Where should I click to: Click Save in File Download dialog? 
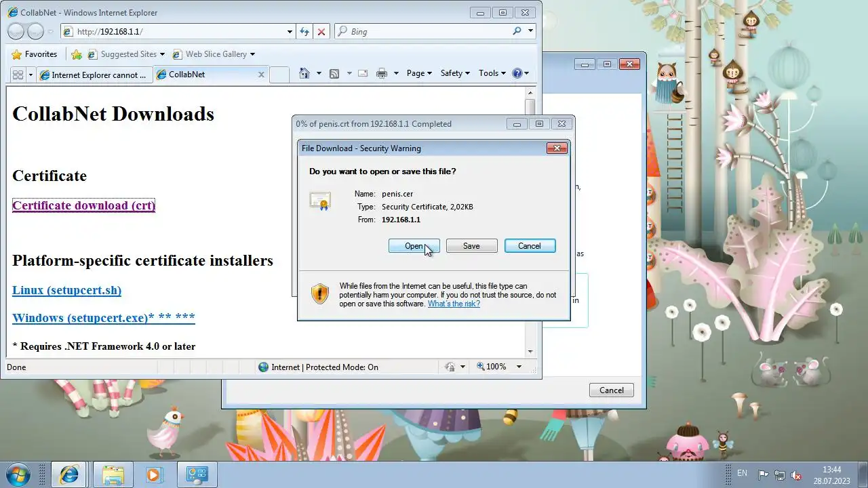[471, 246]
